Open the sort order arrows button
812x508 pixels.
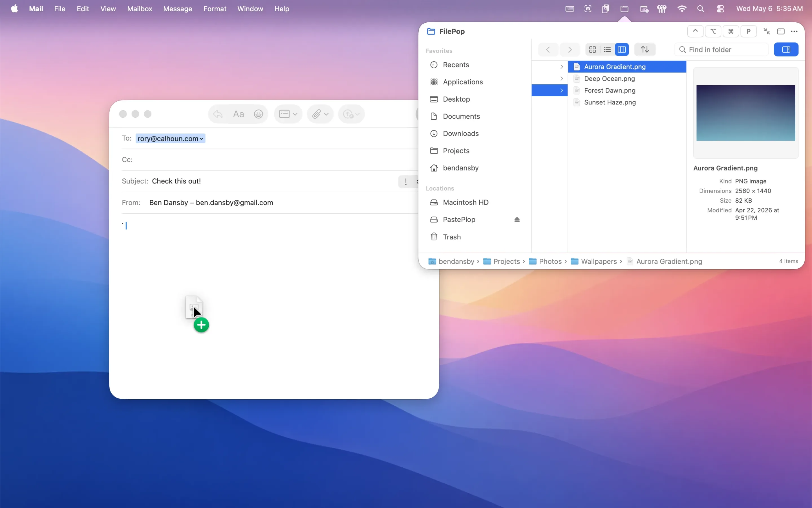click(x=645, y=50)
